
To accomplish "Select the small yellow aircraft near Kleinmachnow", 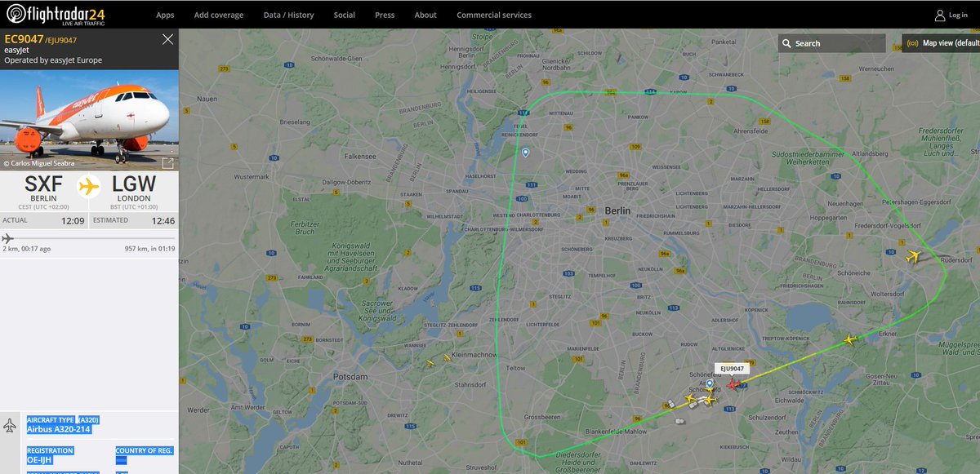I will [446, 357].
